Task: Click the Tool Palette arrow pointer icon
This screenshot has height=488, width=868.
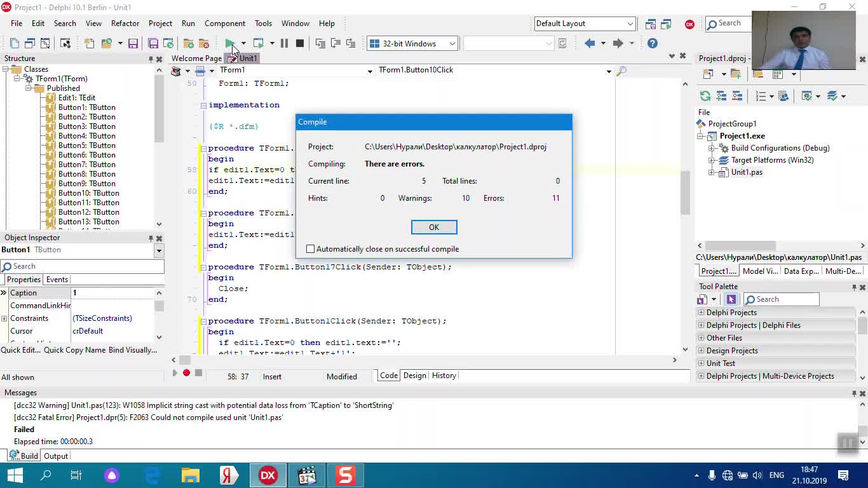Action: (731, 299)
